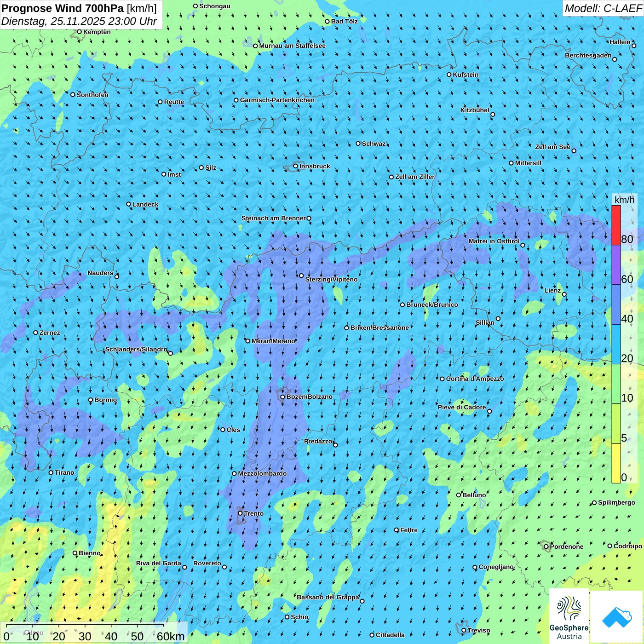Click the 'Nauders' label
644x644 pixels.
100,273
